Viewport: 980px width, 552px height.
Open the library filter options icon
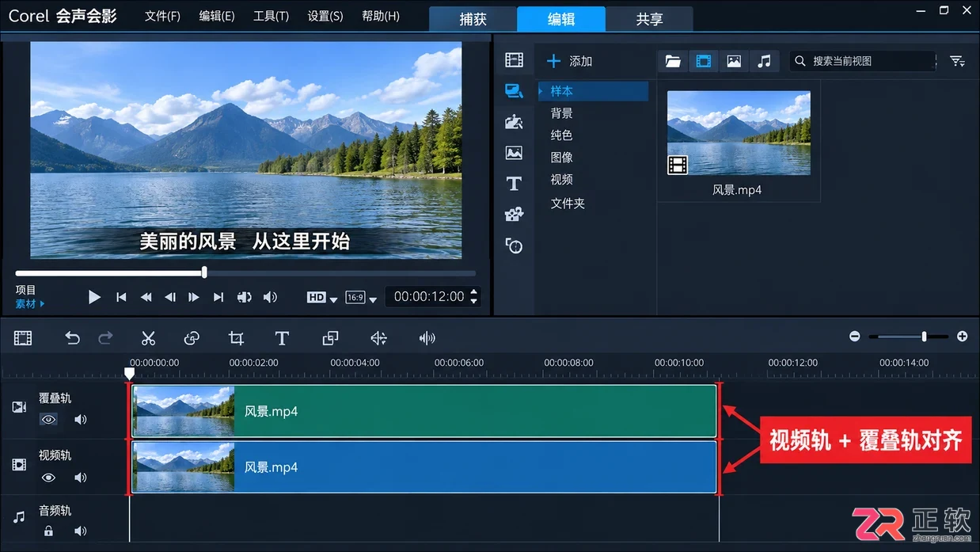click(958, 61)
